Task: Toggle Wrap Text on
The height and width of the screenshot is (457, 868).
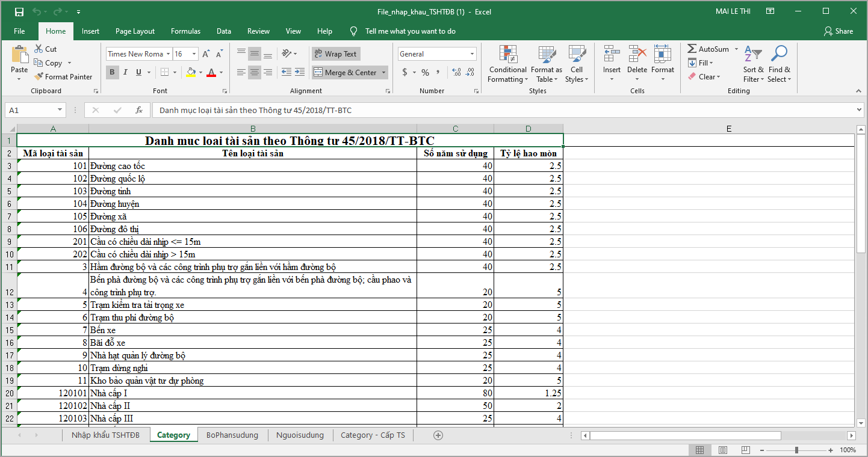Action: pyautogui.click(x=336, y=54)
